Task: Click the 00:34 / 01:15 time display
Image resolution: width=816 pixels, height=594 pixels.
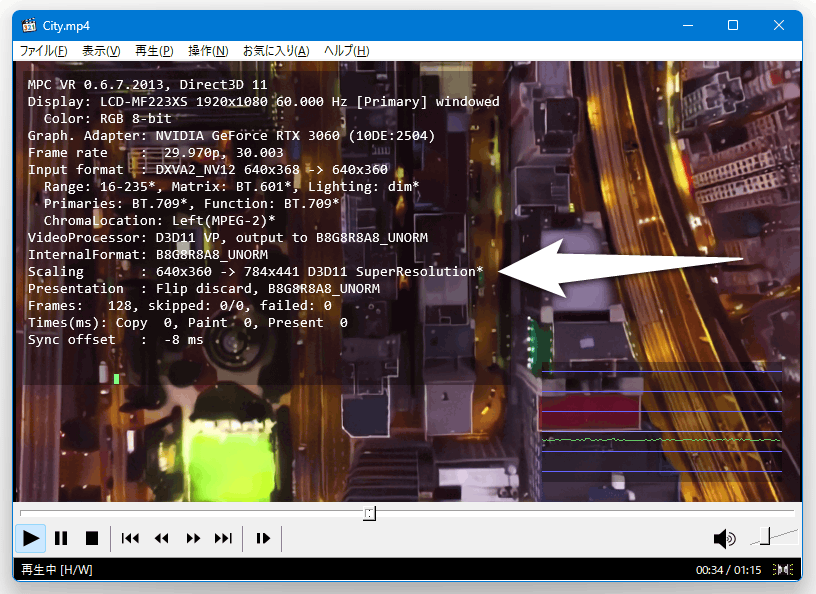Action: point(728,570)
